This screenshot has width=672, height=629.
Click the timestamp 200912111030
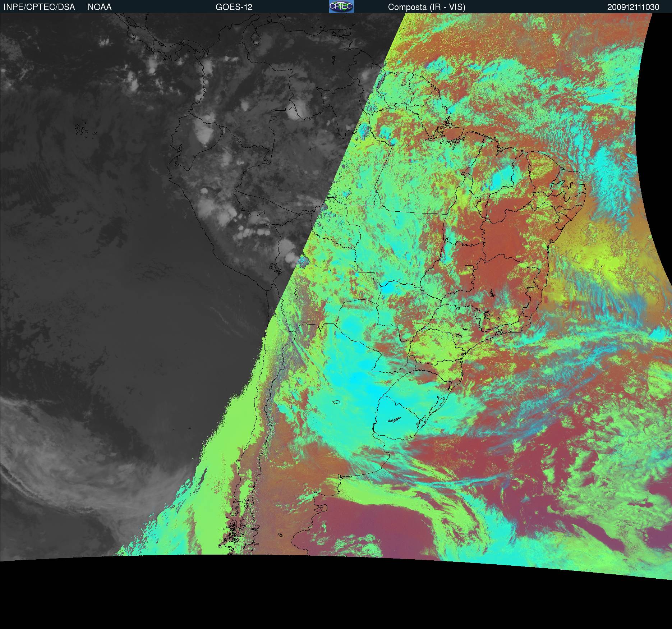[633, 7]
